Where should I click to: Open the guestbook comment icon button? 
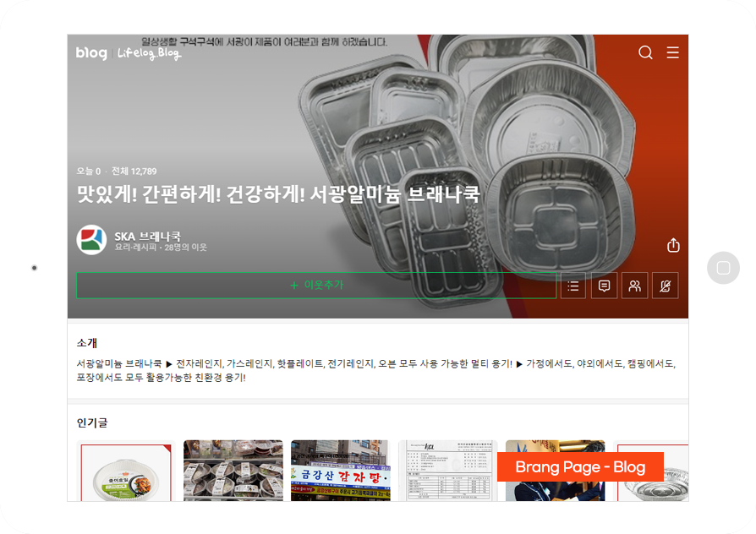click(604, 286)
